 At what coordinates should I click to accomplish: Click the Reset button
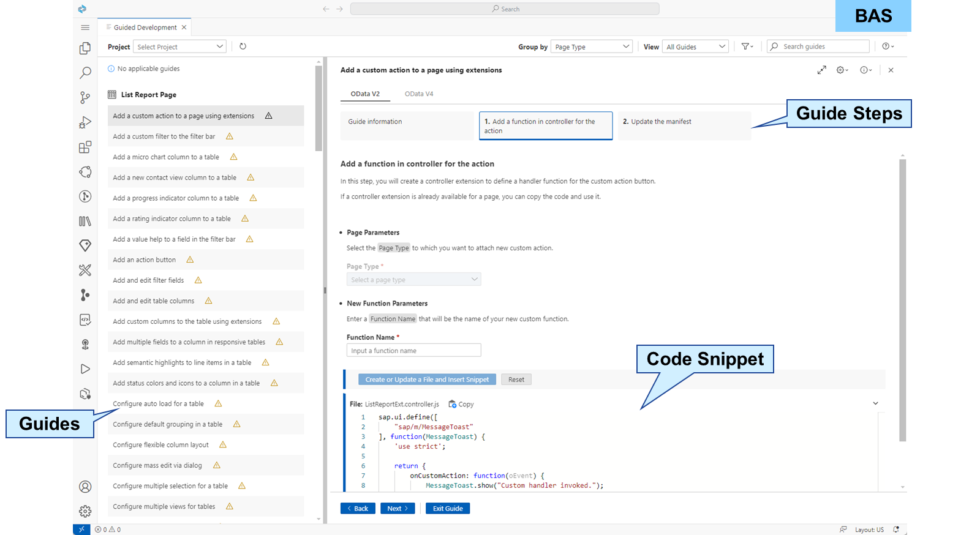click(516, 380)
